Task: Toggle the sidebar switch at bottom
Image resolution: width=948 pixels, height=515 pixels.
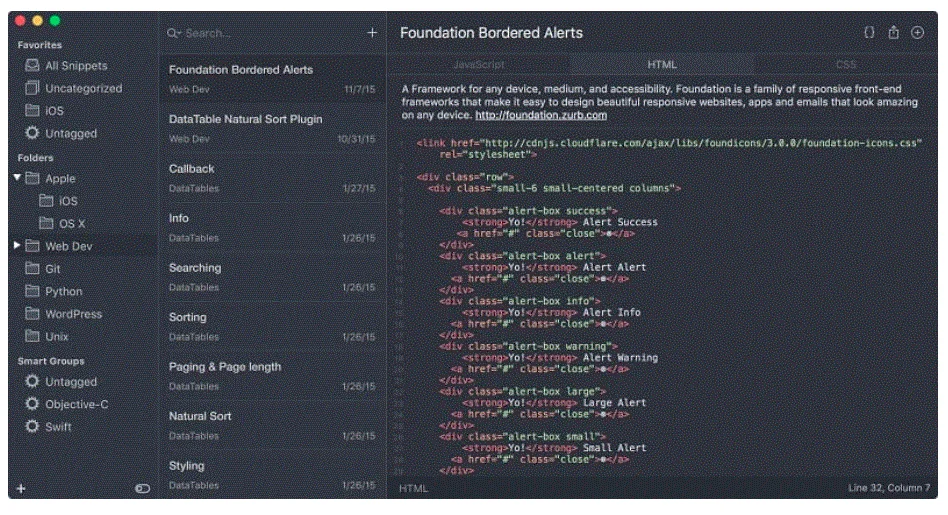Action: tap(143, 488)
